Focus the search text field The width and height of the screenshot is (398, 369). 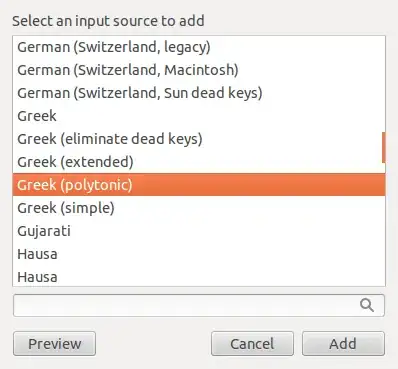(x=199, y=305)
